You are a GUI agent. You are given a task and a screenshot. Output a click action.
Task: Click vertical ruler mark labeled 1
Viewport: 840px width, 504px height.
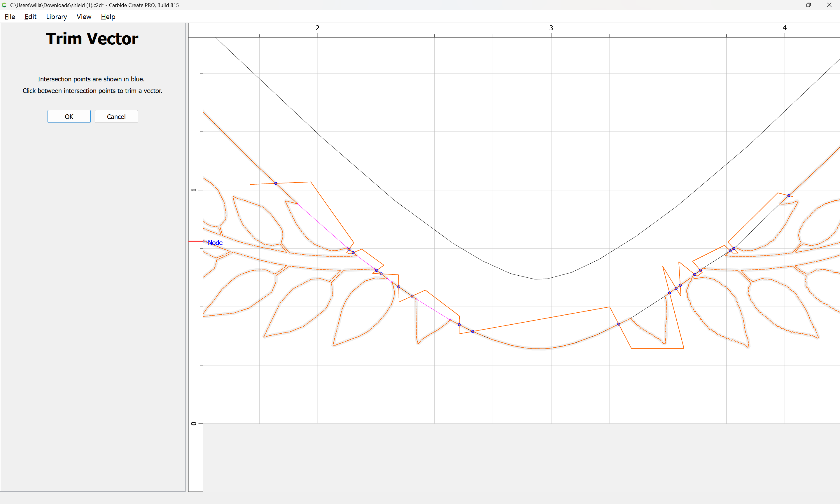point(194,190)
